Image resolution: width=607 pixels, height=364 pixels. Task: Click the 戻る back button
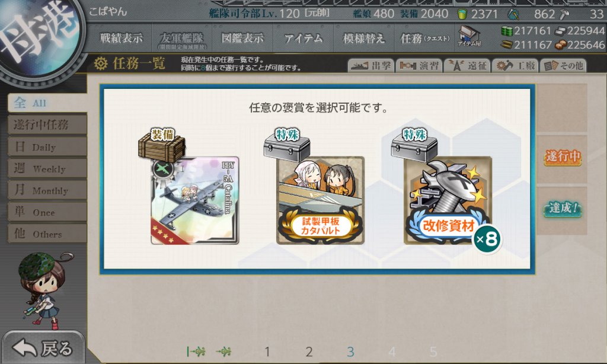tap(43, 348)
